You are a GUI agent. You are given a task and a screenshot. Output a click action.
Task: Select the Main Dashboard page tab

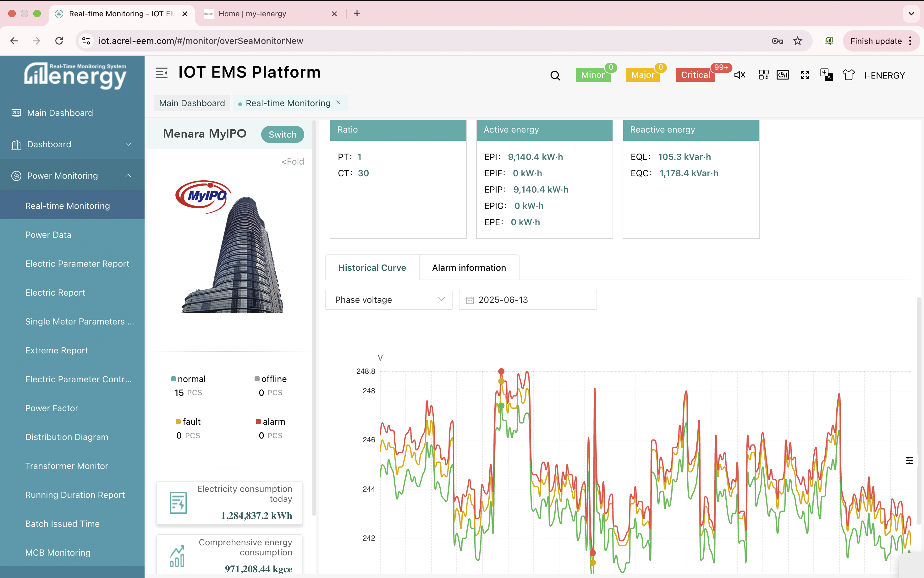[192, 103]
